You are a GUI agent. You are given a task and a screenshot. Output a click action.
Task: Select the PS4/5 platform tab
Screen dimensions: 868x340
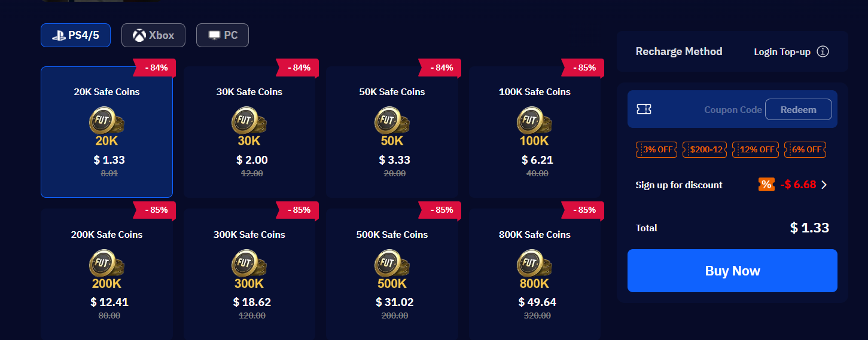75,35
